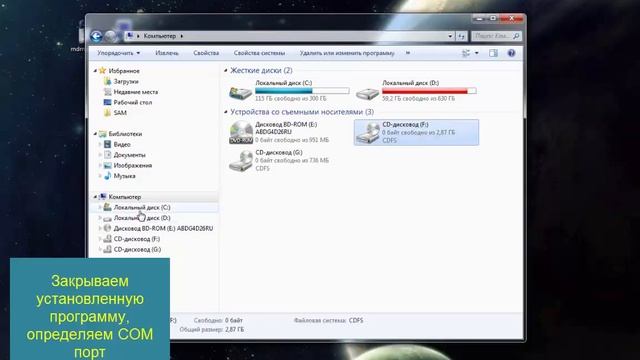
Task: Click the Компьютер breadcrumb in address bar
Action: (160, 36)
